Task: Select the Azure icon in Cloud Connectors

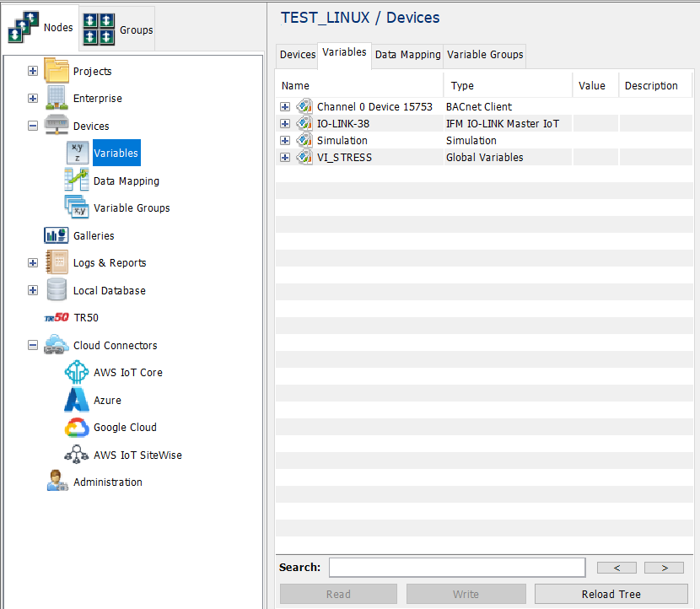Action: 77,400
